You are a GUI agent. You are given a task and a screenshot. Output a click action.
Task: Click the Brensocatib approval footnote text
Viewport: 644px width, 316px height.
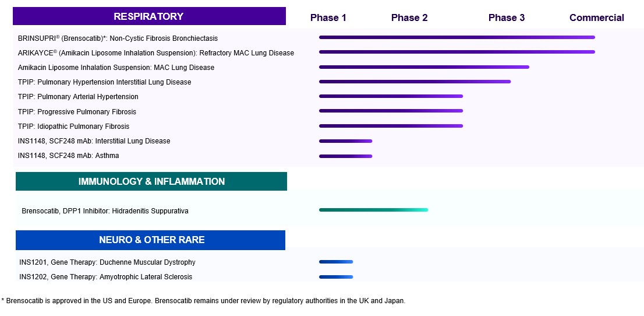point(203,301)
